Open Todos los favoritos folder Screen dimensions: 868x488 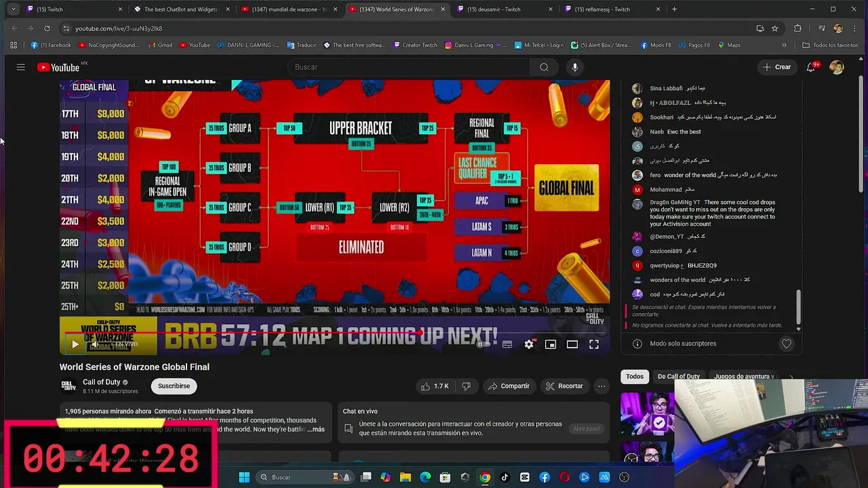[x=830, y=45]
